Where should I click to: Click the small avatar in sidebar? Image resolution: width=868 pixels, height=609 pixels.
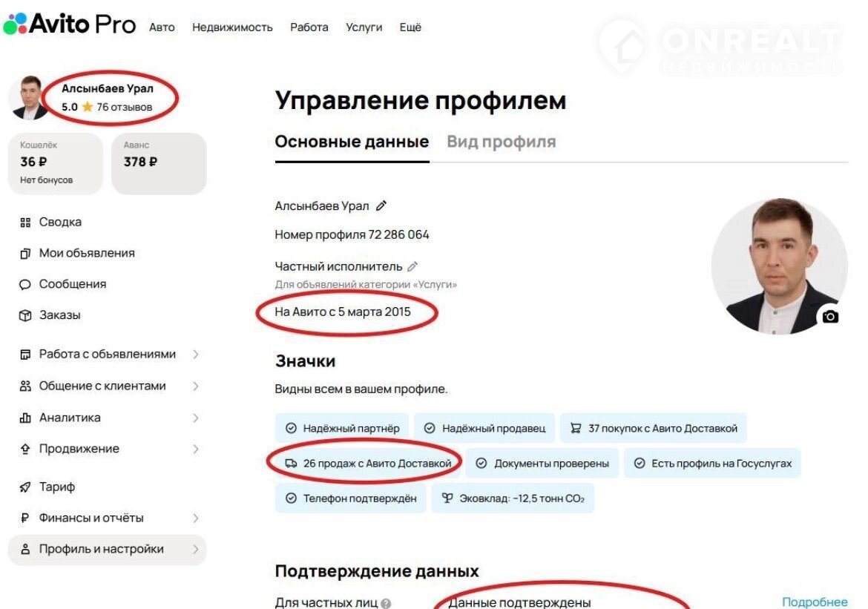point(29,97)
